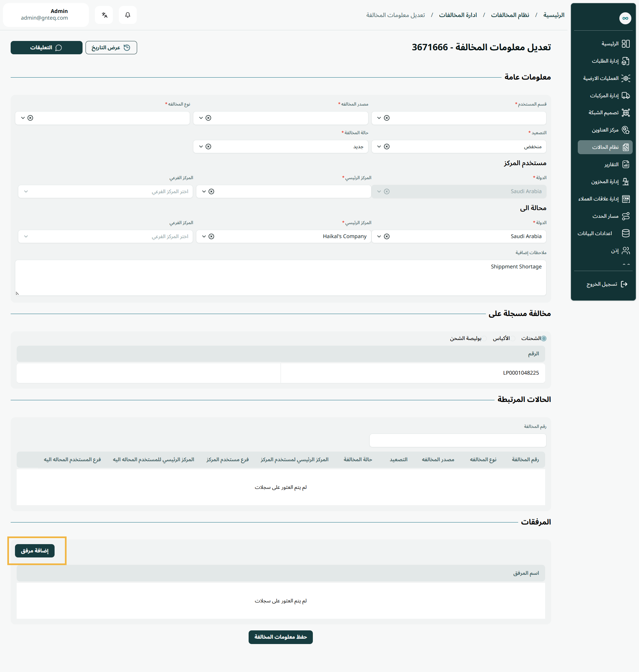Screen dimensions: 639x672
Task: Go to ادارة المخالفات breadcrumb link
Action: tap(458, 15)
